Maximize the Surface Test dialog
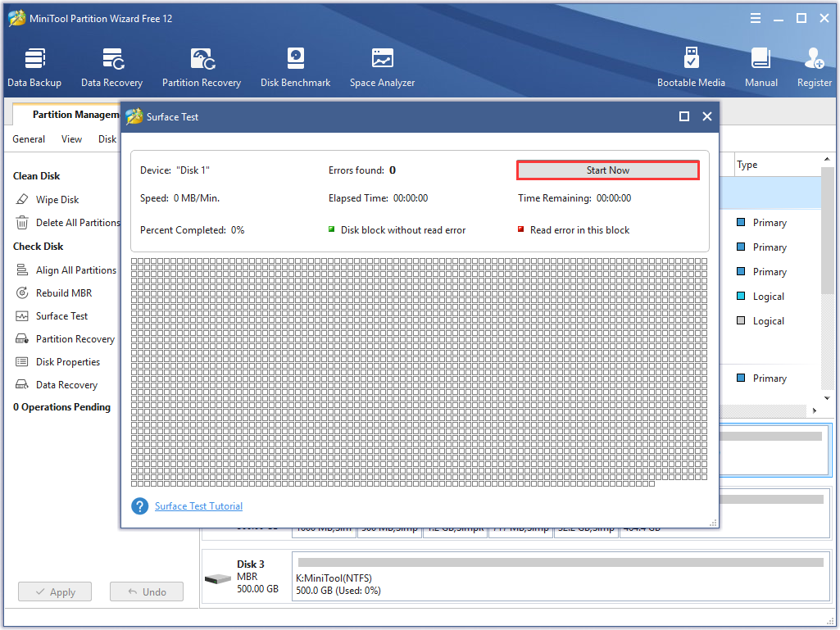This screenshot has width=840, height=630. 684,116
